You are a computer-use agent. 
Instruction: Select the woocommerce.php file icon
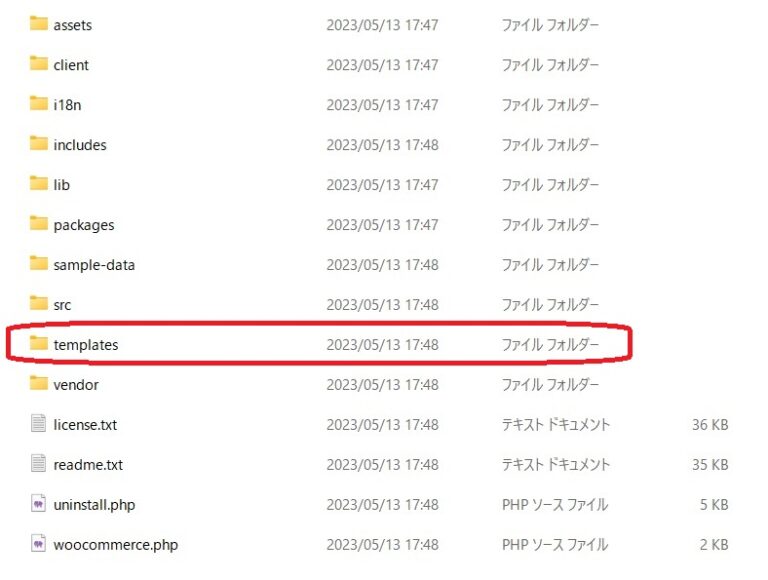(39, 544)
